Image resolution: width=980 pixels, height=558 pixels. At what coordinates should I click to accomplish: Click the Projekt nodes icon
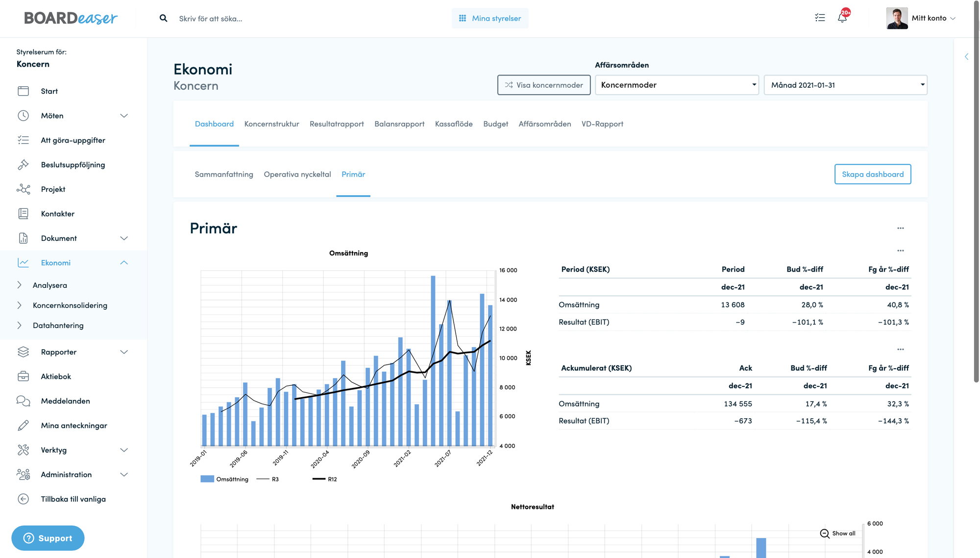pos(23,189)
